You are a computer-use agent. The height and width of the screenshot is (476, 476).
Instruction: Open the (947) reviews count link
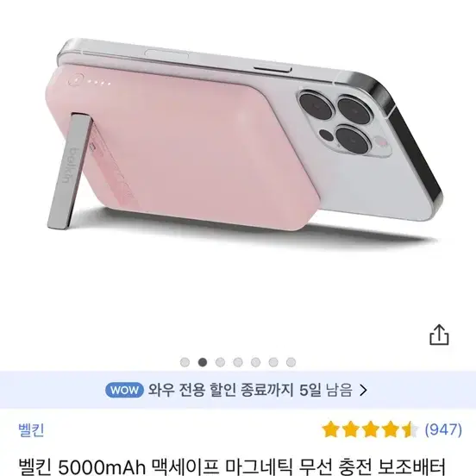click(x=443, y=429)
